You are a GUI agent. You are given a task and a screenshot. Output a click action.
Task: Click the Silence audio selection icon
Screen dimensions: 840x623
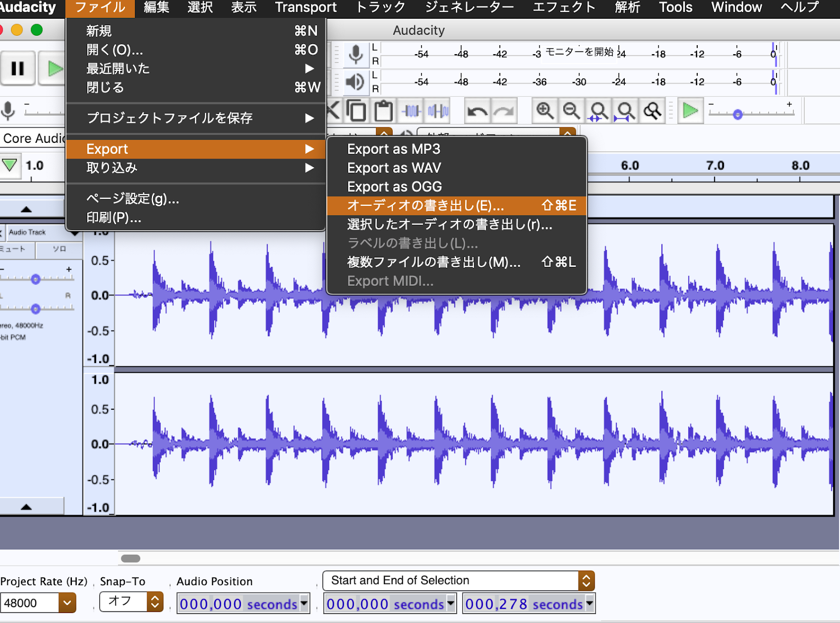pyautogui.click(x=438, y=111)
